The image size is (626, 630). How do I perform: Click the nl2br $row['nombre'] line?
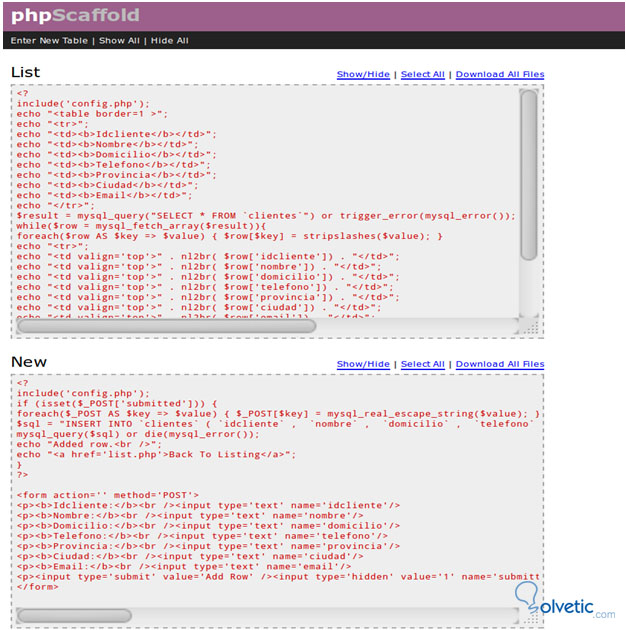[x=198, y=267]
